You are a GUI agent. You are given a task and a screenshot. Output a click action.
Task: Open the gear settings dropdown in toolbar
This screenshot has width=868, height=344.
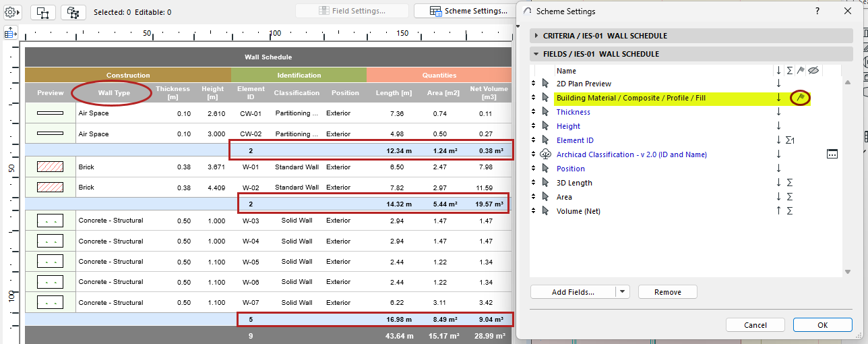pos(13,12)
